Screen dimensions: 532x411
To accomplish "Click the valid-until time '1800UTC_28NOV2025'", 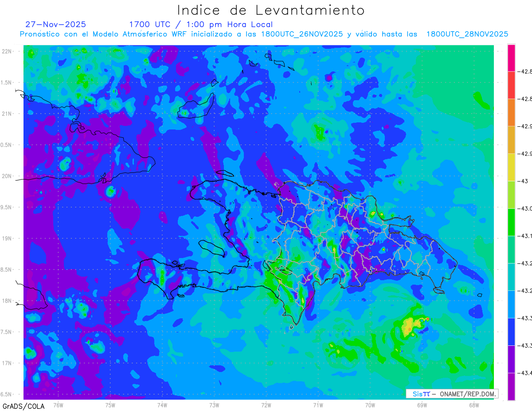I will tap(467, 34).
